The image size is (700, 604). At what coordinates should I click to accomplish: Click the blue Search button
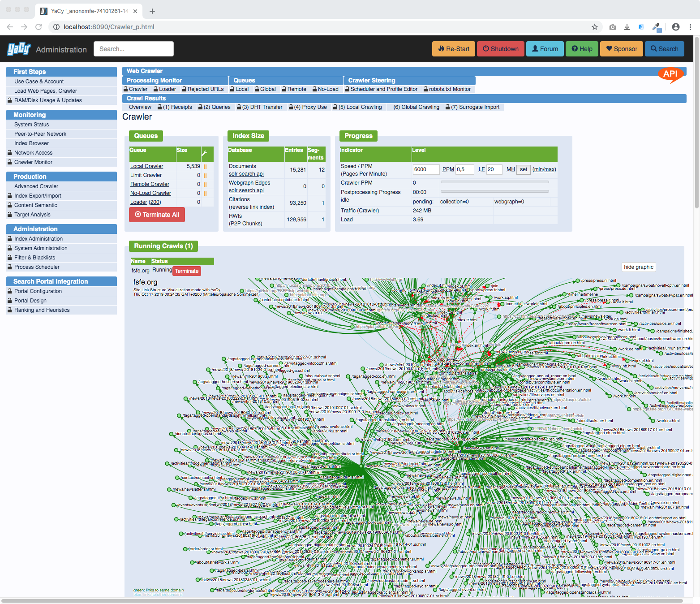tap(665, 49)
